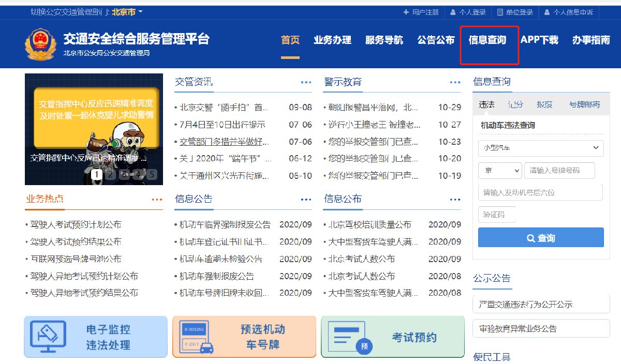The width and height of the screenshot is (621, 364).
Task: Expand the 小型汽车 vehicle type dropdown
Action: click(x=541, y=148)
